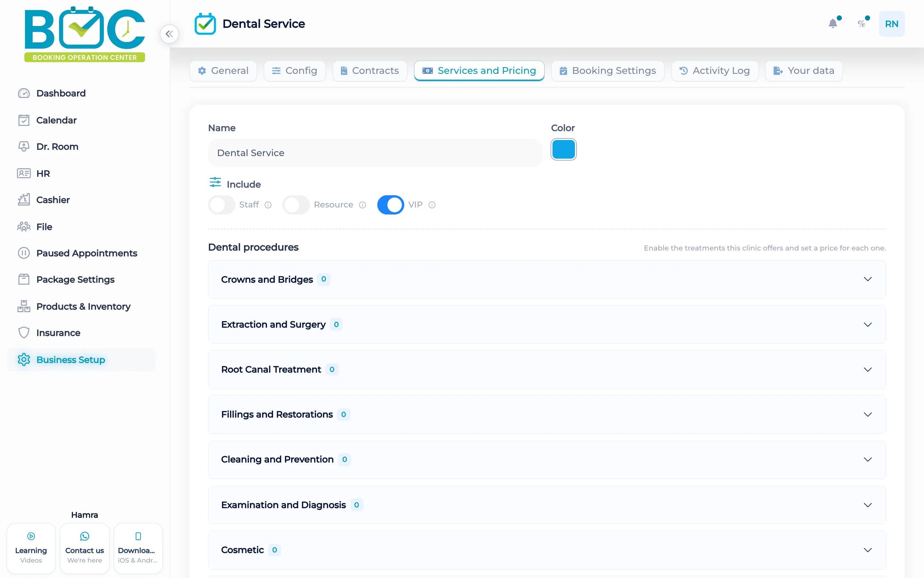Click the Calendar icon in sidebar
This screenshot has height=578, width=924.
24,120
